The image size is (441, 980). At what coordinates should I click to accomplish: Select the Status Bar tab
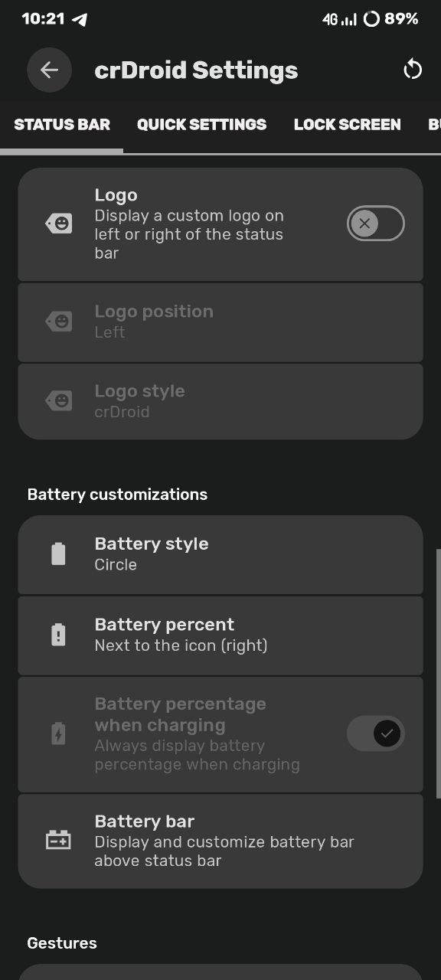pyautogui.click(x=62, y=125)
